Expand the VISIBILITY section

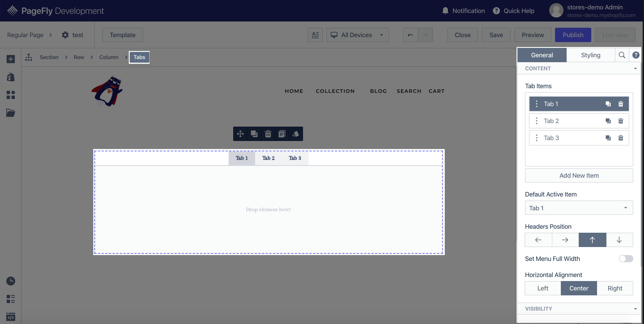579,309
